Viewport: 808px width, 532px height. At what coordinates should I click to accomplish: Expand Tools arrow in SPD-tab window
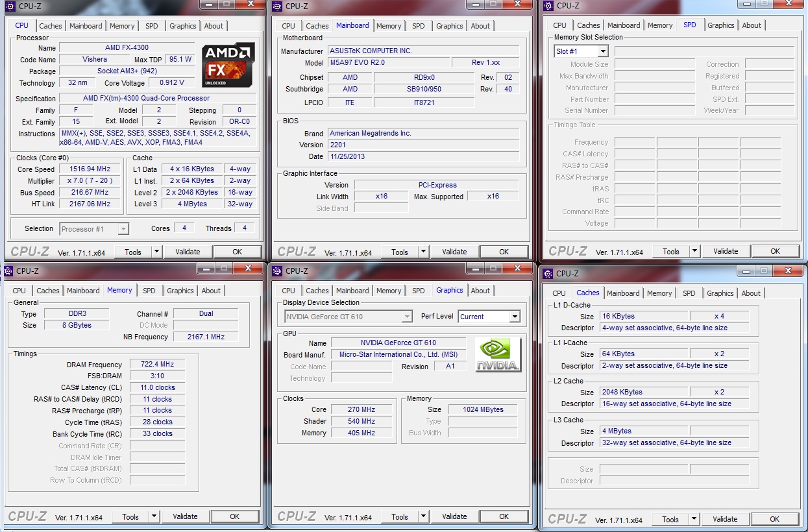click(695, 251)
